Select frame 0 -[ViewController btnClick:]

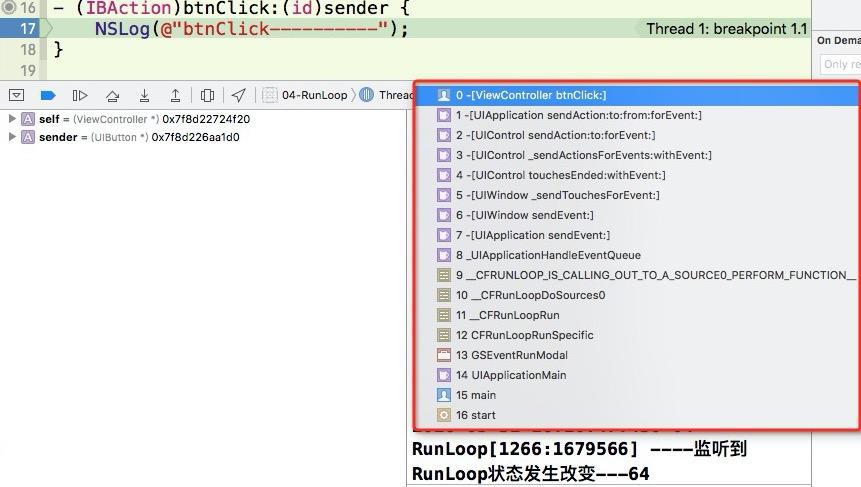pos(637,95)
